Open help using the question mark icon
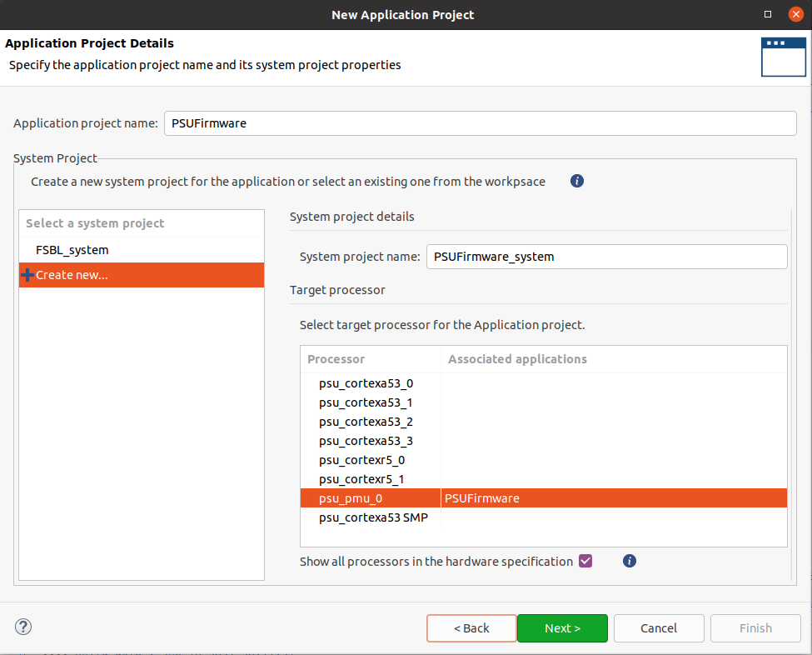812x655 pixels. coord(22,626)
